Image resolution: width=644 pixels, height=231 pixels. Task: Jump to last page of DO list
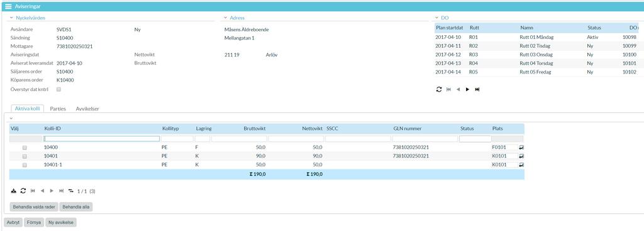click(x=477, y=89)
